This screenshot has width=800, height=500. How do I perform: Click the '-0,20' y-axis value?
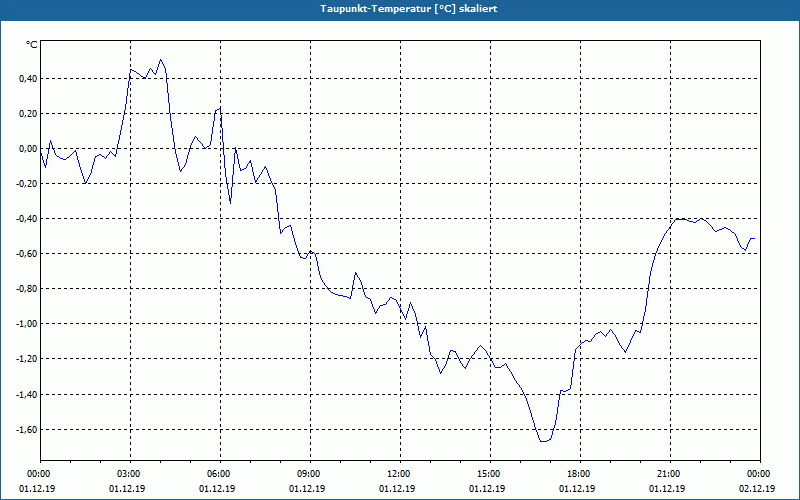click(x=27, y=184)
